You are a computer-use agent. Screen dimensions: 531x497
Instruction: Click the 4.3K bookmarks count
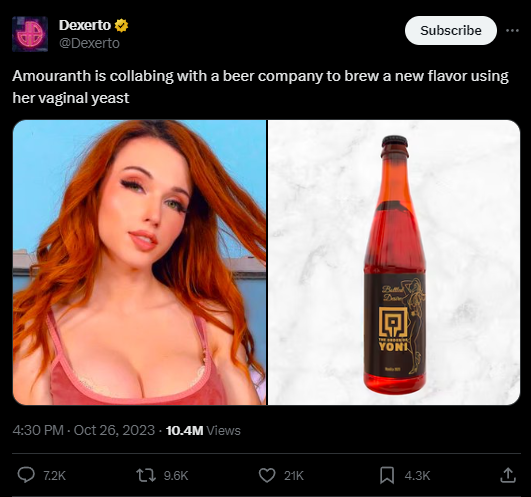417,476
